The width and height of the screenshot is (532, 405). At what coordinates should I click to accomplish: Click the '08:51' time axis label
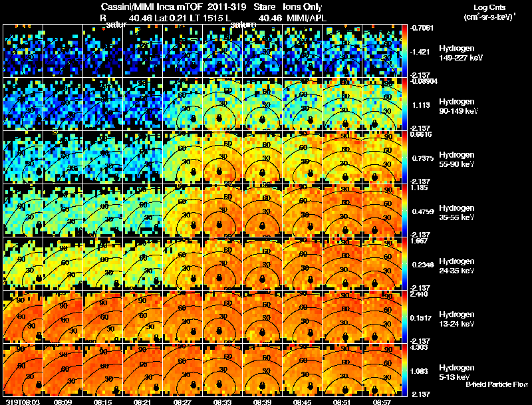(x=342, y=402)
